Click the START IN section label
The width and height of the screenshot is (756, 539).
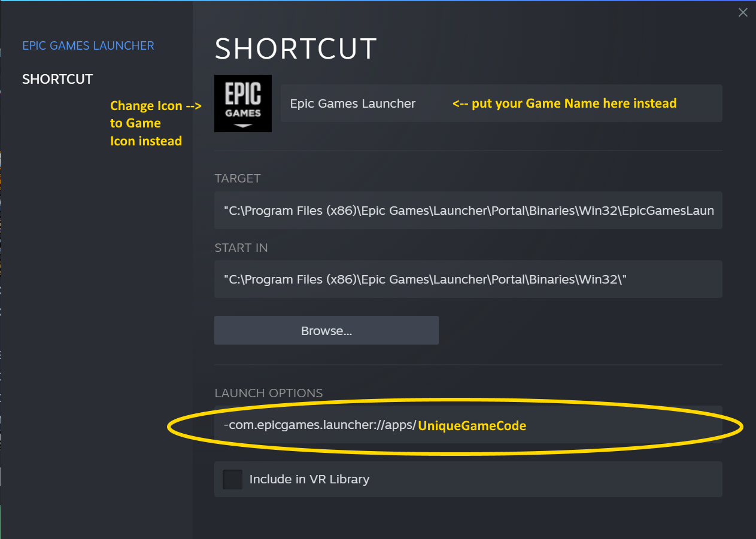point(241,247)
